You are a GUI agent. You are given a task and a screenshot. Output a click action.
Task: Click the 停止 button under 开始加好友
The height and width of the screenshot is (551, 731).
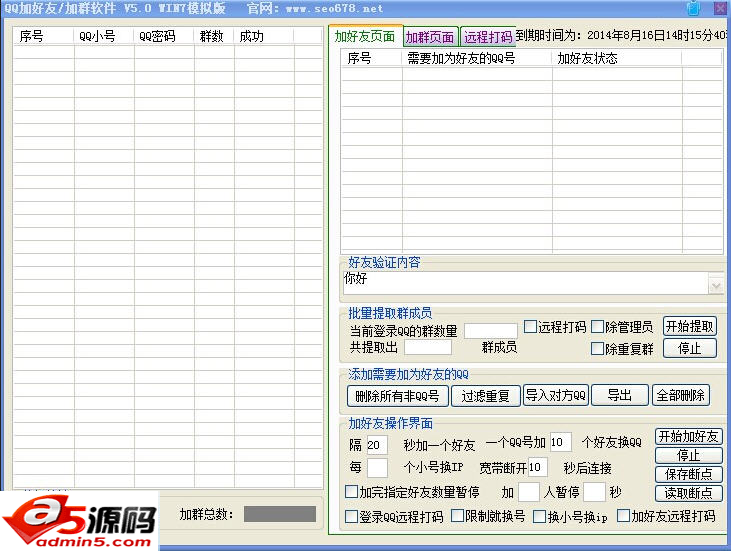pos(689,455)
